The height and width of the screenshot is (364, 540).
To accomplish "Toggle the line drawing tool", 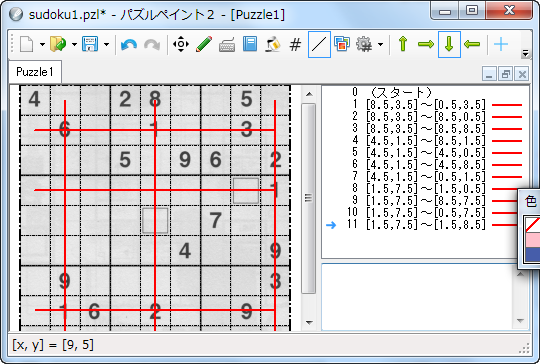I will tap(319, 44).
